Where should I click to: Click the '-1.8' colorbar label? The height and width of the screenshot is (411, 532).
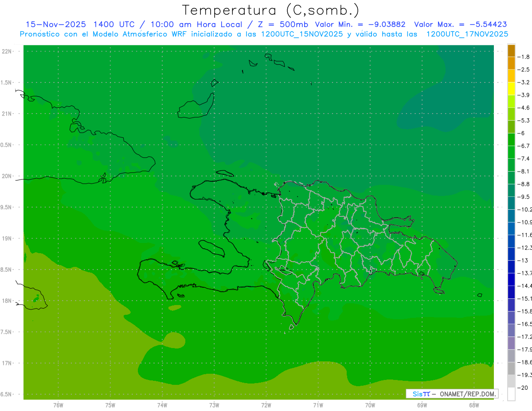click(524, 57)
